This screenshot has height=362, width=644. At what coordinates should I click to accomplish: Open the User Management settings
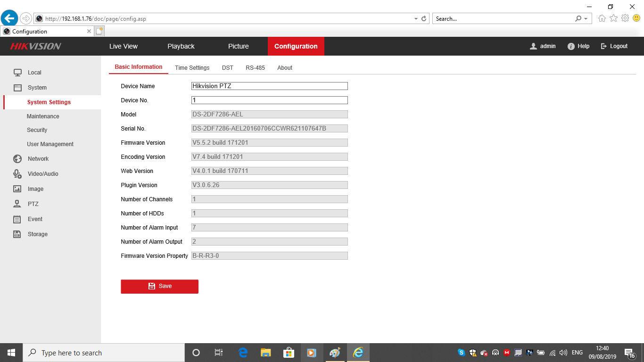point(50,144)
